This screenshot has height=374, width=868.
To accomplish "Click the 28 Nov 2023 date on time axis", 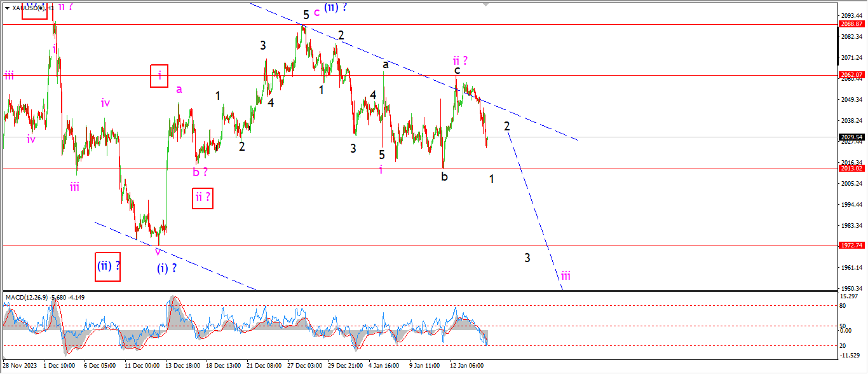I will pyautogui.click(x=19, y=366).
